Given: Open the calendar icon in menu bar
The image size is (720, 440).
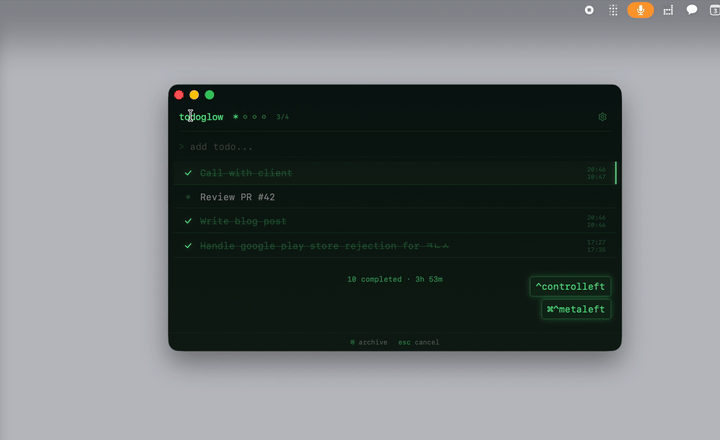Looking at the screenshot, I should (714, 10).
